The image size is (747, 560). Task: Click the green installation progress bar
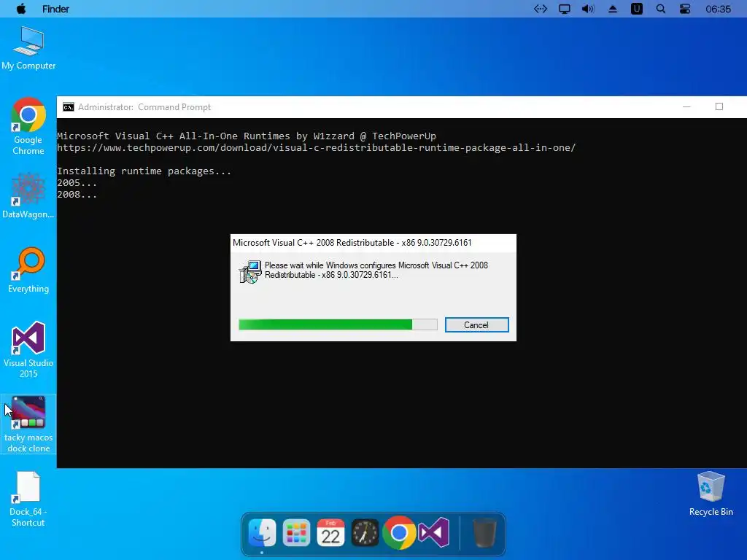338,324
